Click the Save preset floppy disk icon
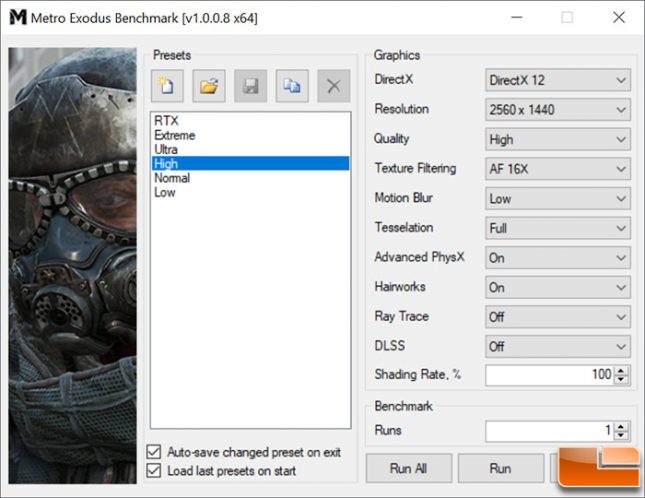The width and height of the screenshot is (645, 498). point(251,86)
